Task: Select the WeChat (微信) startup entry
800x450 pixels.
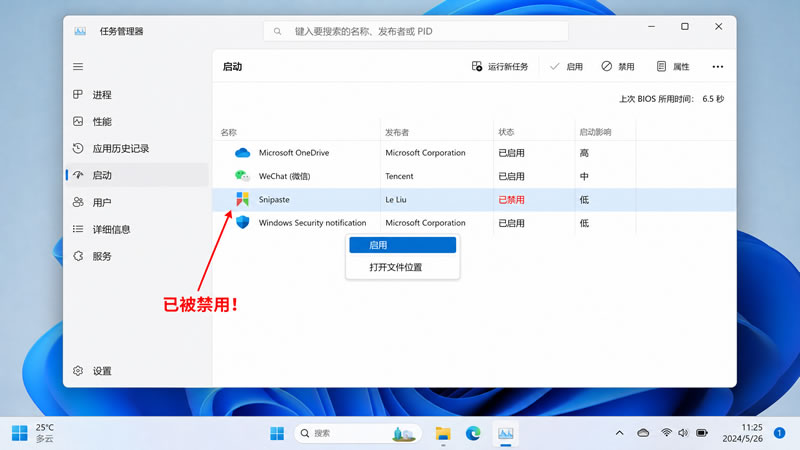Action: [x=474, y=176]
